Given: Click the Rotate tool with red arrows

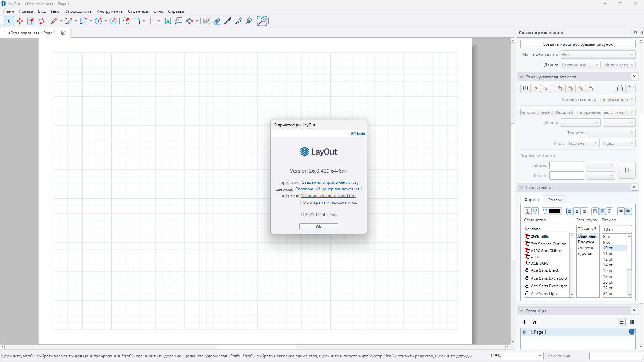Looking at the screenshot, I should pos(41,21).
